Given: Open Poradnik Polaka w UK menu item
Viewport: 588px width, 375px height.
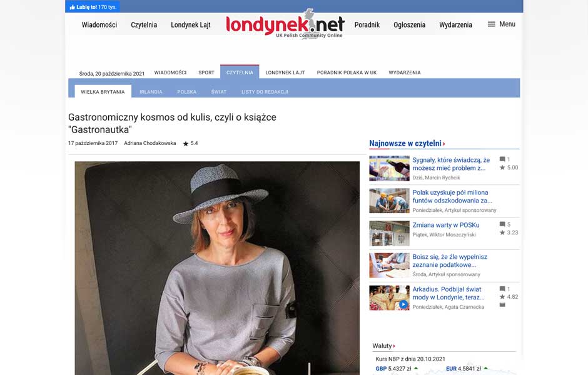Looking at the screenshot, I should [x=347, y=72].
